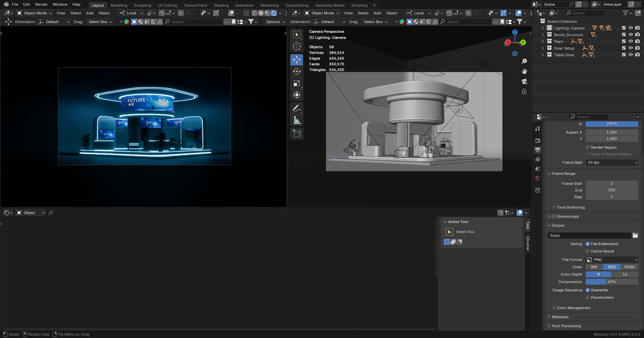Screen dimensions: 644x338
Task: Enable the Stereoscopy checkbox
Action: click(554, 216)
